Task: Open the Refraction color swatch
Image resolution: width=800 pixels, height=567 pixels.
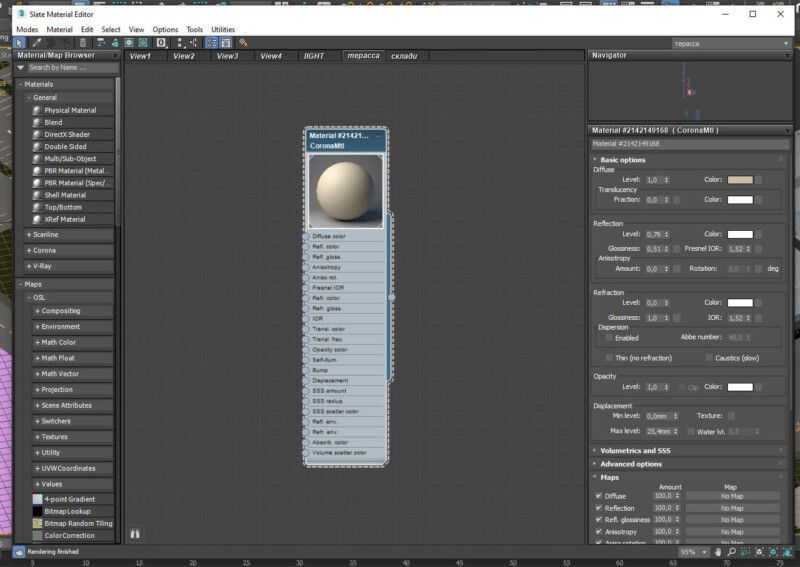Action: [x=740, y=303]
